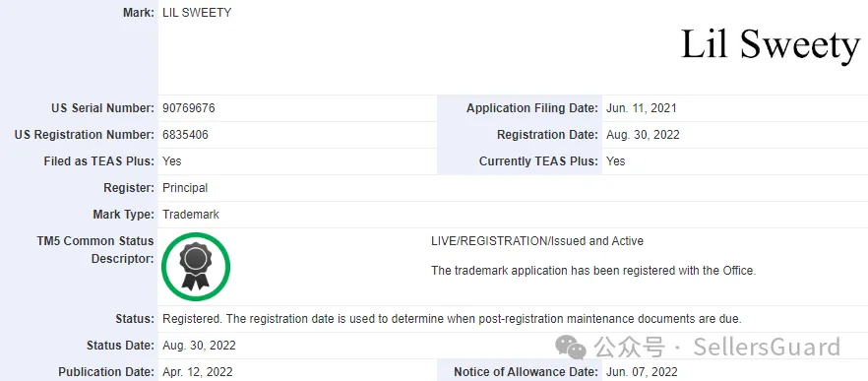Click serial number 90769676
Screen dimensions: 868x381
(x=189, y=108)
